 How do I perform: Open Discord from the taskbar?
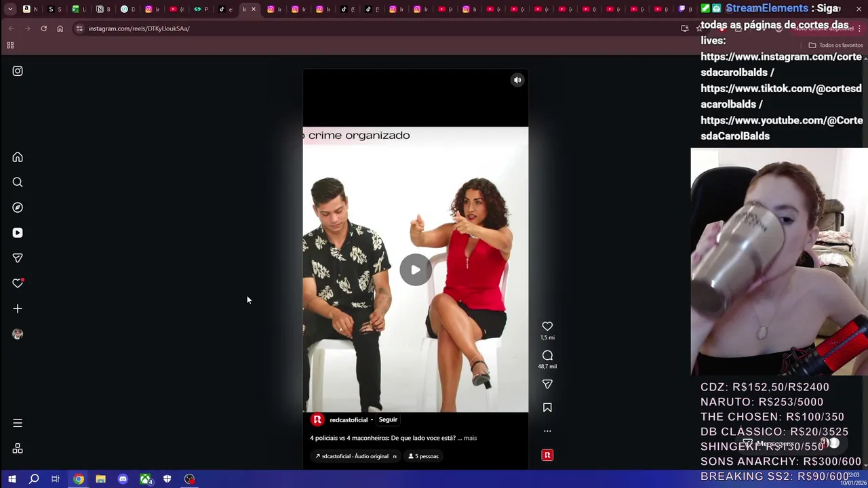[x=123, y=479]
